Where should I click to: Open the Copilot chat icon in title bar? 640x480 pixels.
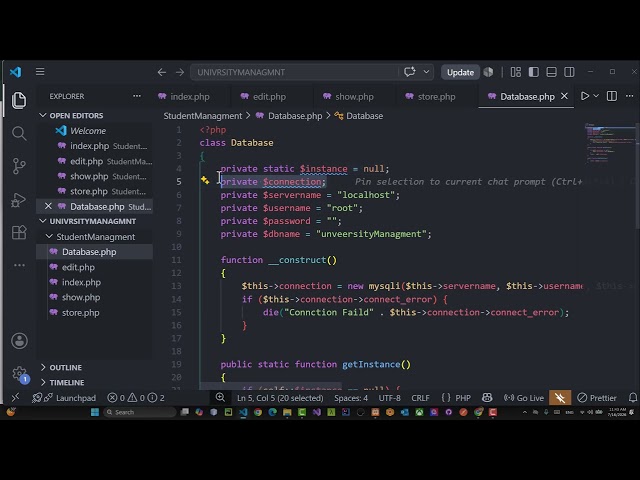pyautogui.click(x=409, y=72)
